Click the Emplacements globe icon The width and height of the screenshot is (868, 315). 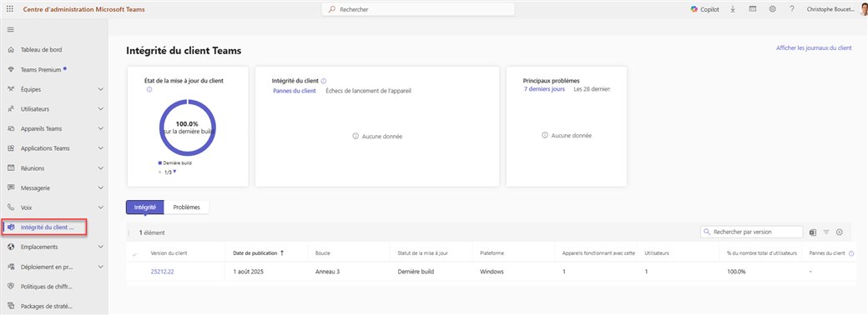click(11, 247)
